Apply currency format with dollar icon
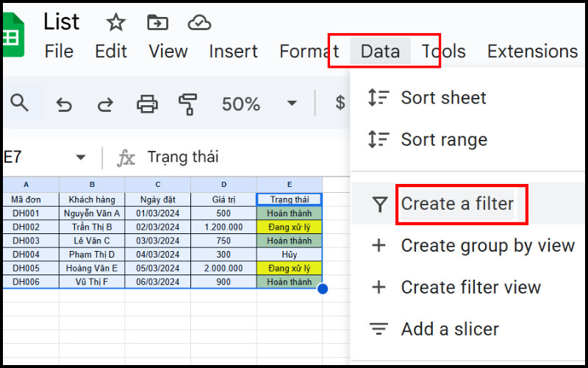 (x=340, y=102)
